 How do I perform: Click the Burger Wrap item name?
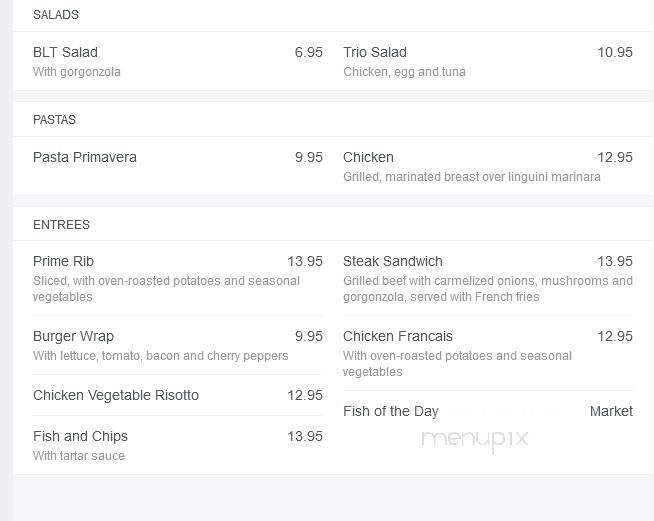pyautogui.click(x=73, y=336)
